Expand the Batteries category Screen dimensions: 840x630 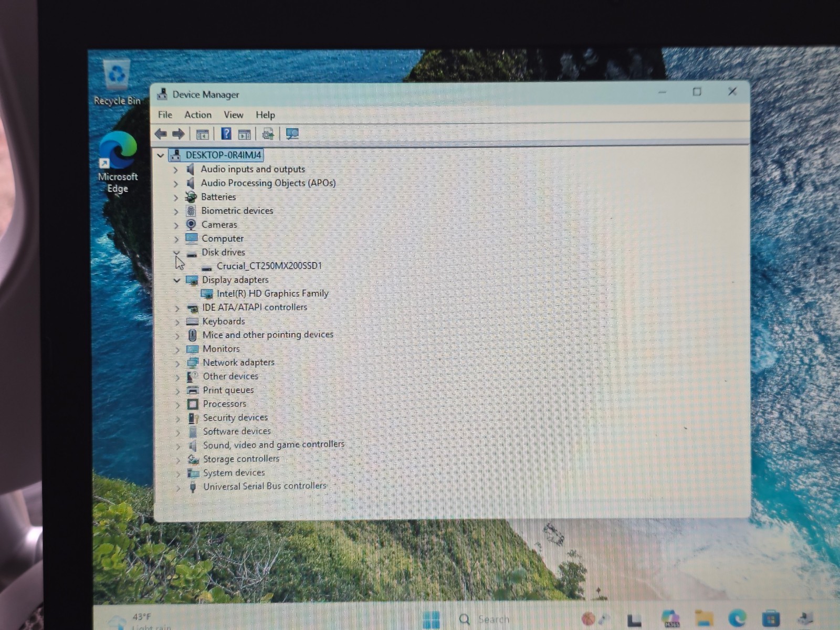coord(176,197)
